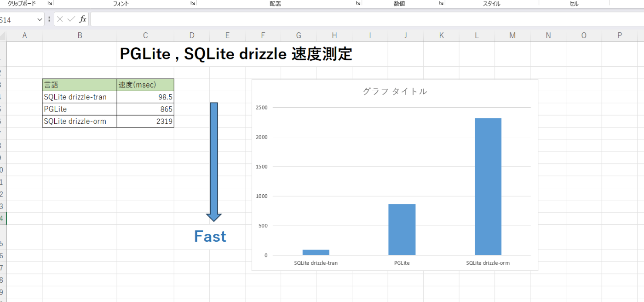Select column G header
This screenshot has height=302, width=644.
click(x=299, y=35)
